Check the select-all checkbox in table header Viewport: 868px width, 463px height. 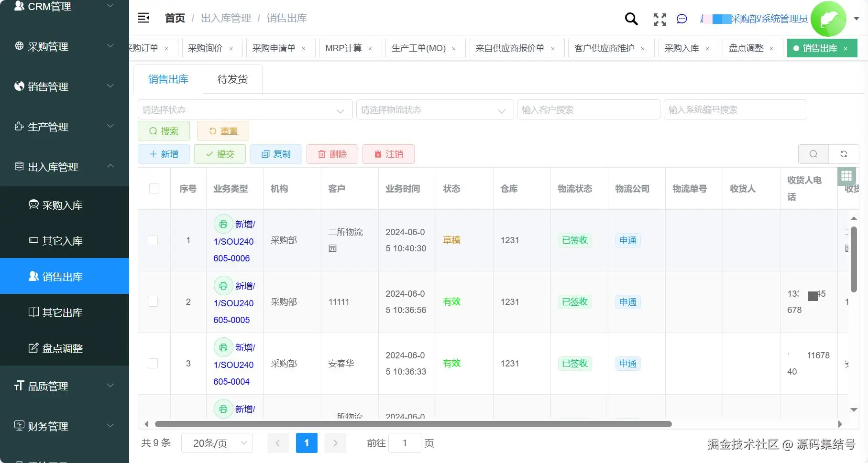click(154, 188)
